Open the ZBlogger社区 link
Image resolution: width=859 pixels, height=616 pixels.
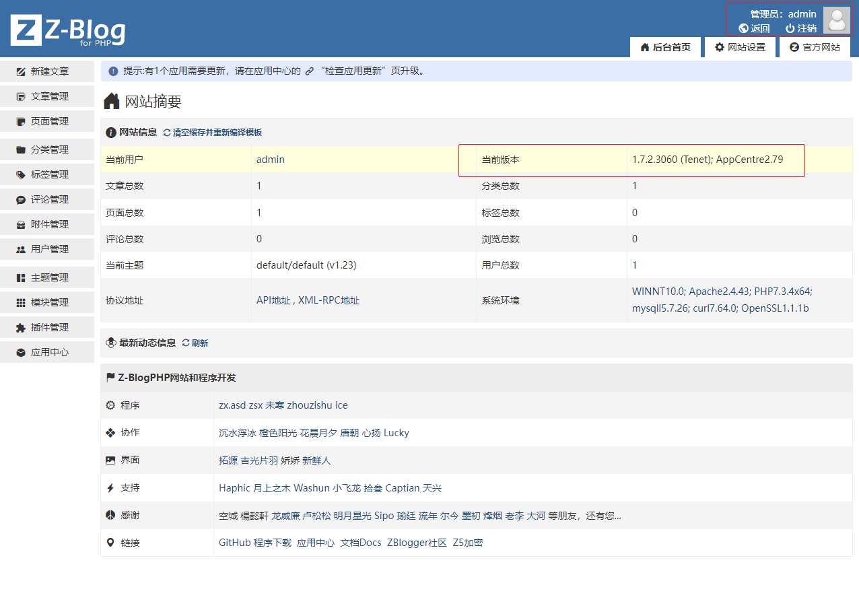tap(417, 543)
